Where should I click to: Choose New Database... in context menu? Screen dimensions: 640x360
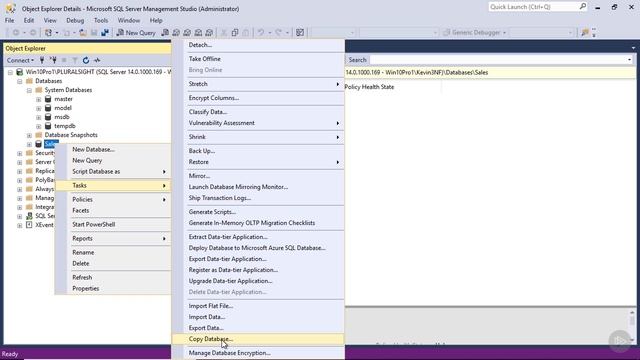[x=113, y=149]
